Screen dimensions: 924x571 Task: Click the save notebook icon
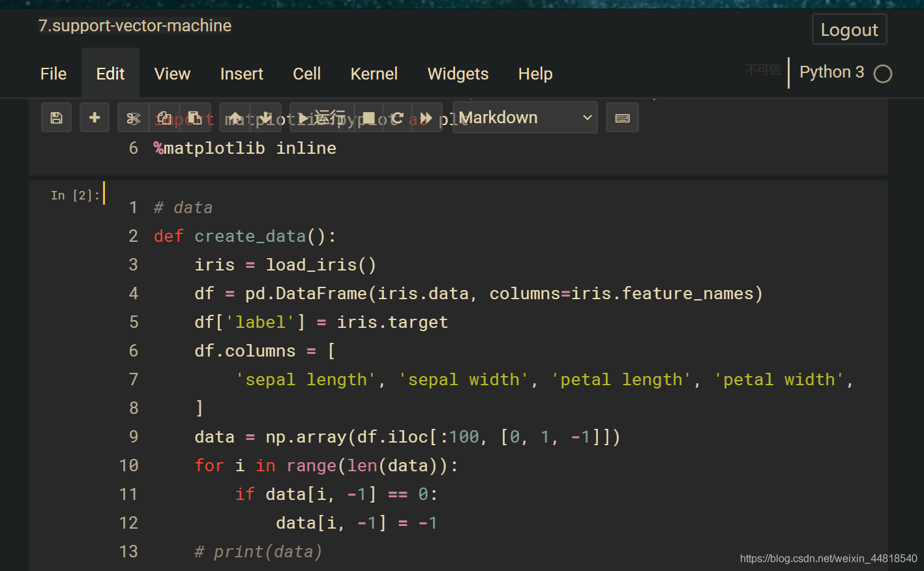point(56,118)
